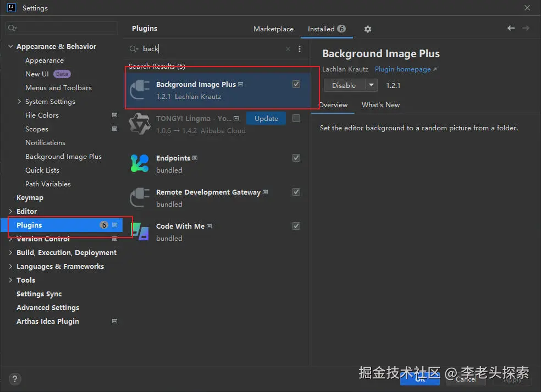
Task: Select Scopes in settings tree
Action: tap(37, 129)
